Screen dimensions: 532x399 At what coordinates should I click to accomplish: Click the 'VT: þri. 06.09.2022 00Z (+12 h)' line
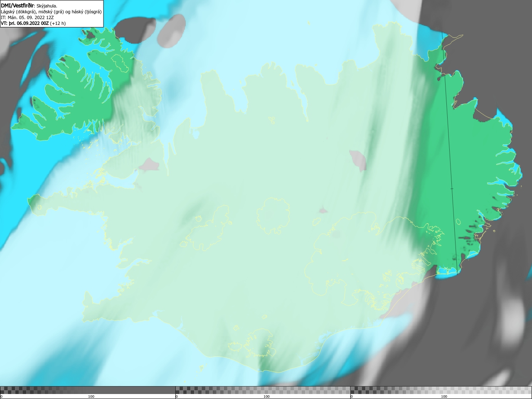(x=33, y=23)
